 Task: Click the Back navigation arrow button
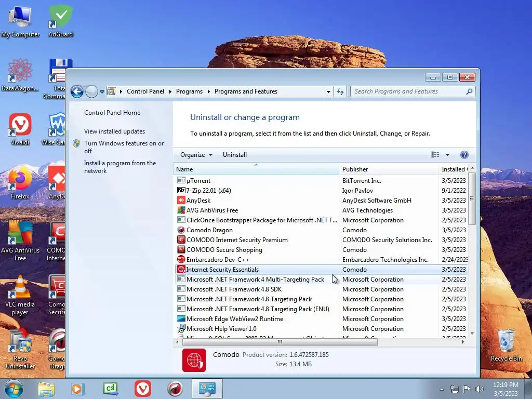(x=77, y=91)
